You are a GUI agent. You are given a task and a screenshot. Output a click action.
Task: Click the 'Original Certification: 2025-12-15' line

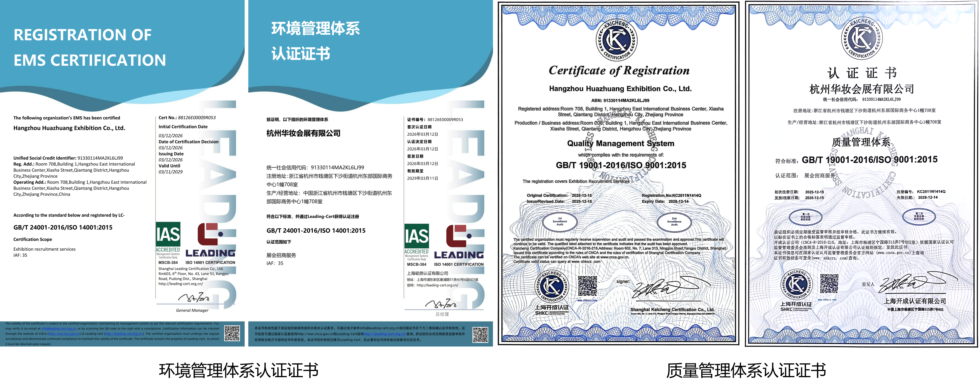click(559, 196)
